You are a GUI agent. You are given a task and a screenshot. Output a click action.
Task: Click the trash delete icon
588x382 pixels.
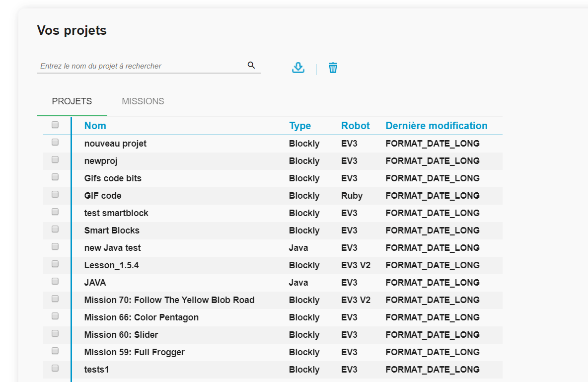[333, 68]
